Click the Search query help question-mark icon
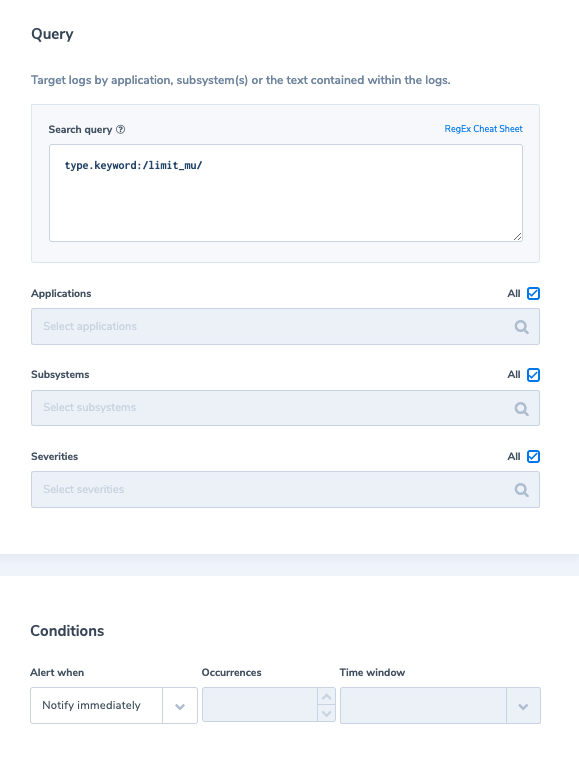The height and width of the screenshot is (773, 579). 120,130
